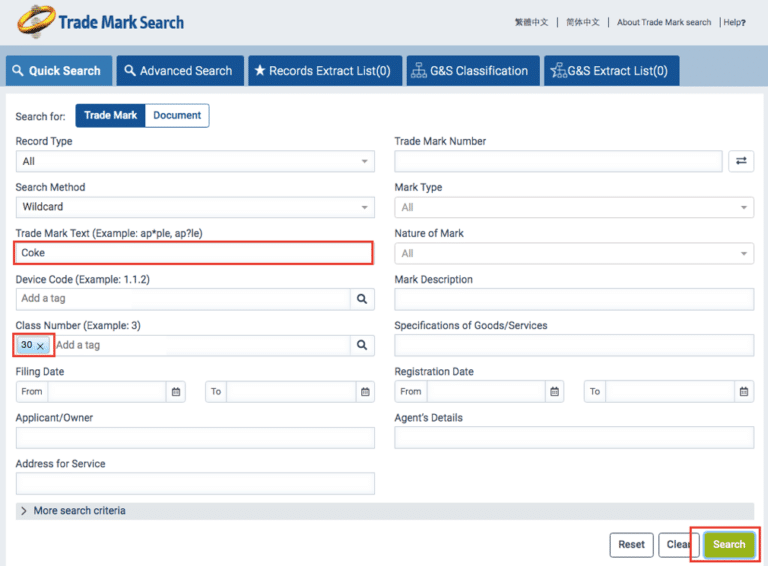Click the swap icon beside Trade Mark Number
This screenshot has width=768, height=566.
point(741,161)
